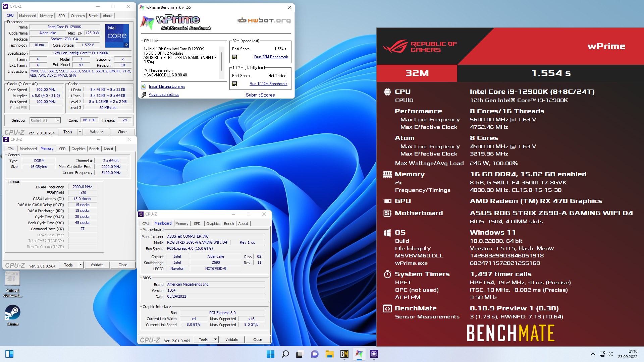The width and height of the screenshot is (644, 362).
Task: Click the save icon beside Run 32M Benchmark
Action: point(234,57)
